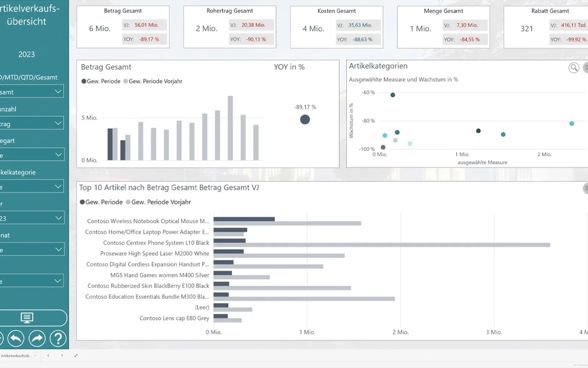The width and height of the screenshot is (588, 368).
Task: Expand the Betrag measure dropdown
Action: pos(32,123)
